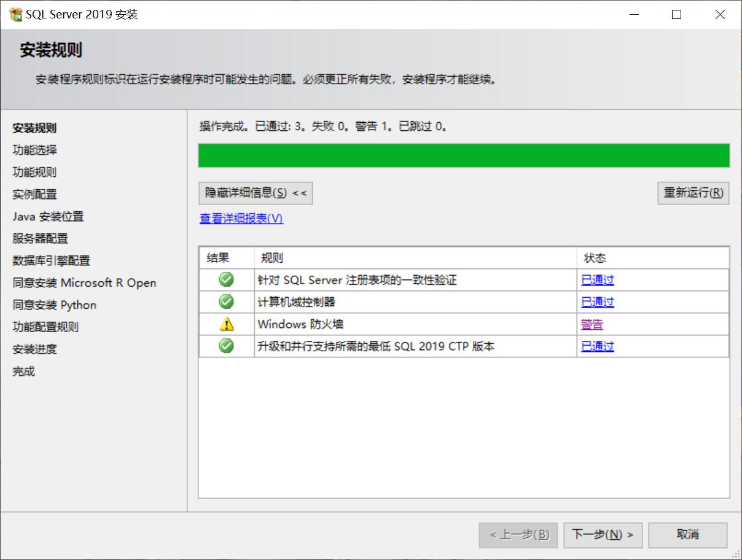Open the 查看详细报表 link
This screenshot has height=560, width=742.
(x=241, y=219)
